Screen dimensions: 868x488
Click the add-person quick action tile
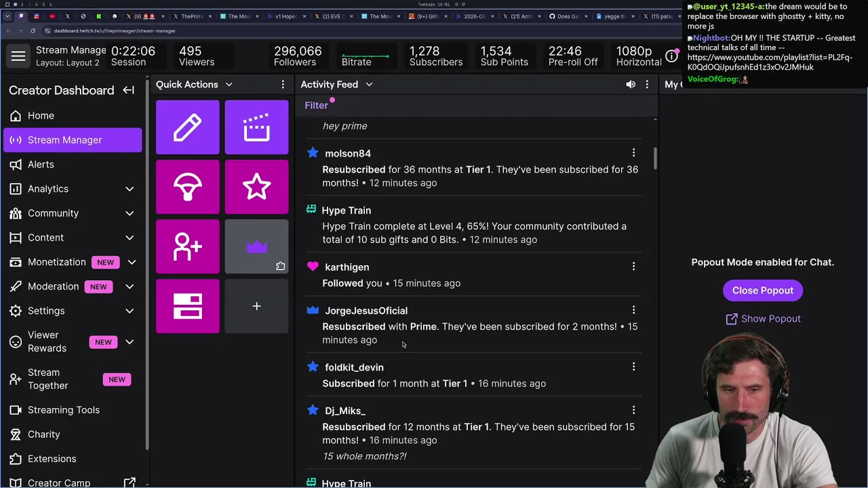[188, 247]
